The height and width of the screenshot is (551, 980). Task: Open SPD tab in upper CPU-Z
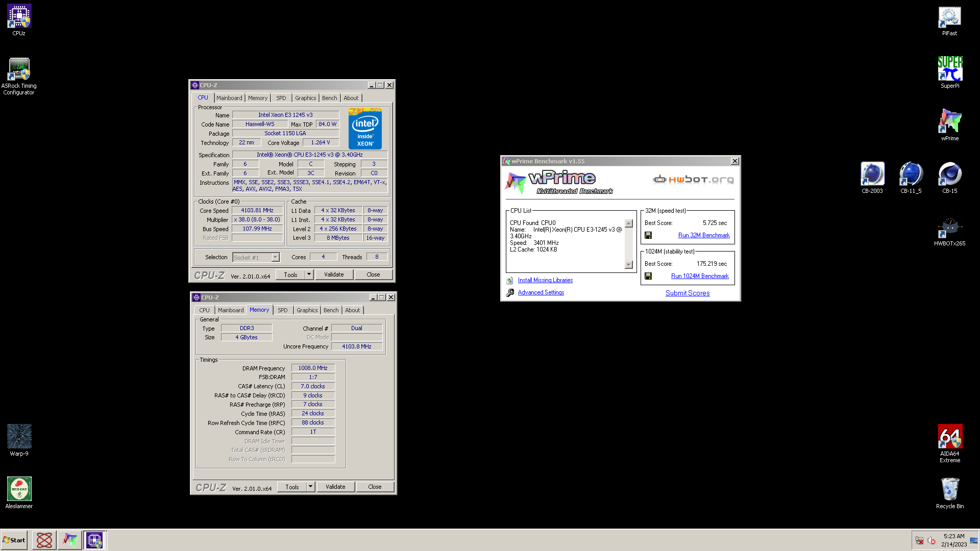click(x=281, y=98)
